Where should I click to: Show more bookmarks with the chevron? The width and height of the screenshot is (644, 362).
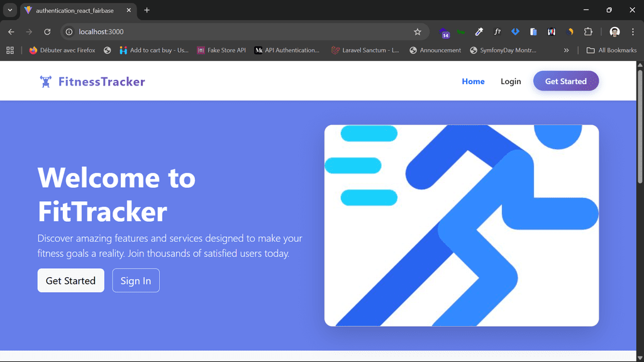tap(566, 50)
